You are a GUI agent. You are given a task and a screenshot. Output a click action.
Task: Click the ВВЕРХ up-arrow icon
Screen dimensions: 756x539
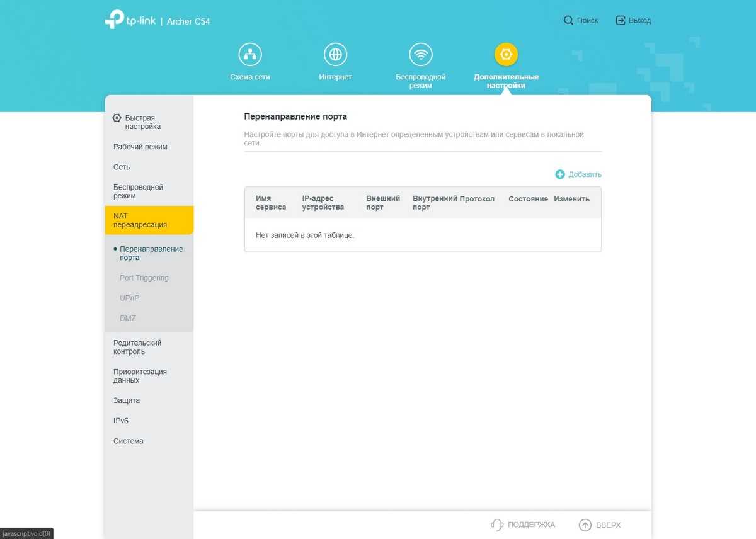tap(585, 525)
